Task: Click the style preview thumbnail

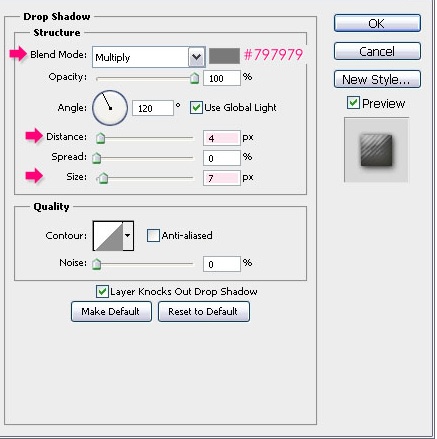Action: point(376,150)
